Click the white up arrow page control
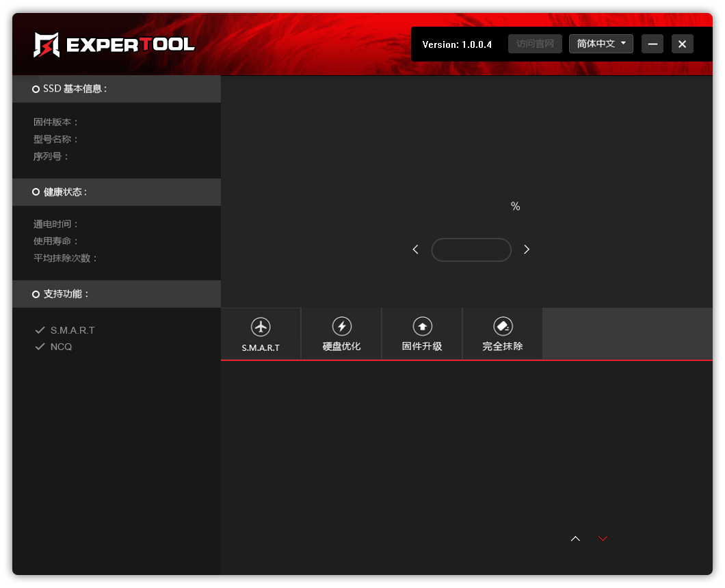This screenshot has width=725, height=588. point(575,539)
